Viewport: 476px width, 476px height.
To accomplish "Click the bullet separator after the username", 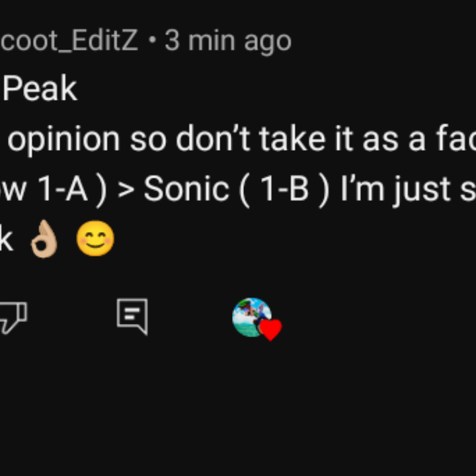I will pyautogui.click(x=152, y=41).
